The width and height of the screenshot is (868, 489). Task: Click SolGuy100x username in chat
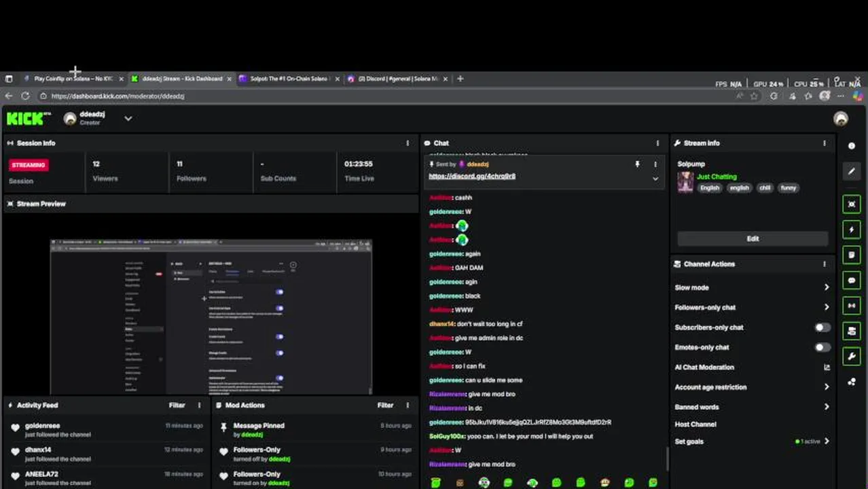click(x=446, y=437)
